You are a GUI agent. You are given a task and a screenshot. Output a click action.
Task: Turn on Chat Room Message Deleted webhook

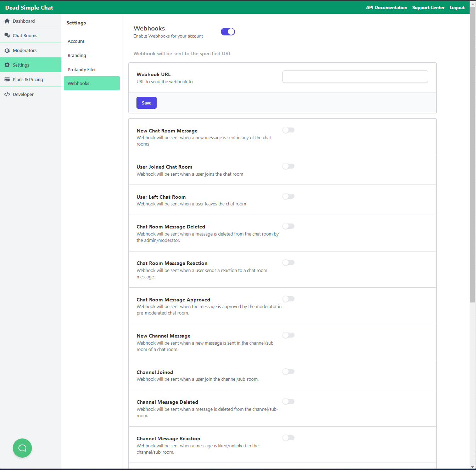pyautogui.click(x=289, y=226)
